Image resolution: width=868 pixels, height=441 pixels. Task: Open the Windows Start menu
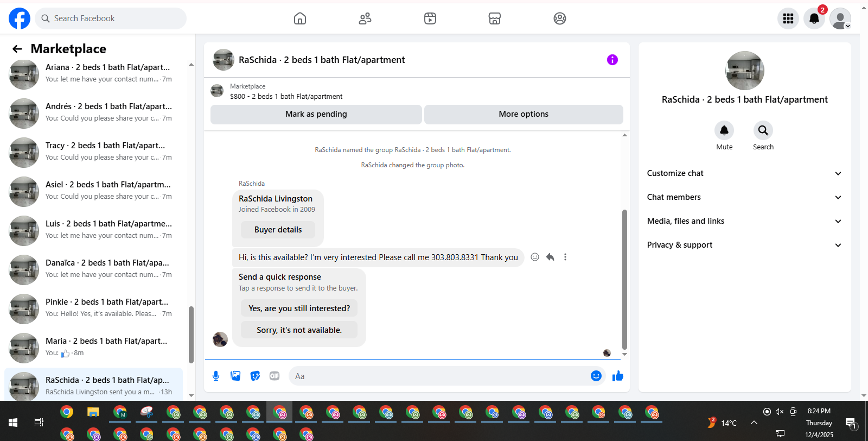[x=13, y=423]
